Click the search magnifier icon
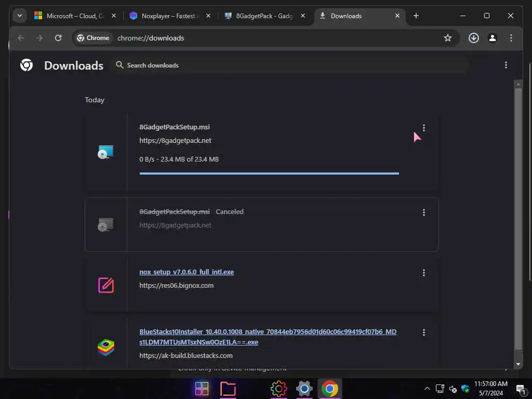 pyautogui.click(x=119, y=65)
